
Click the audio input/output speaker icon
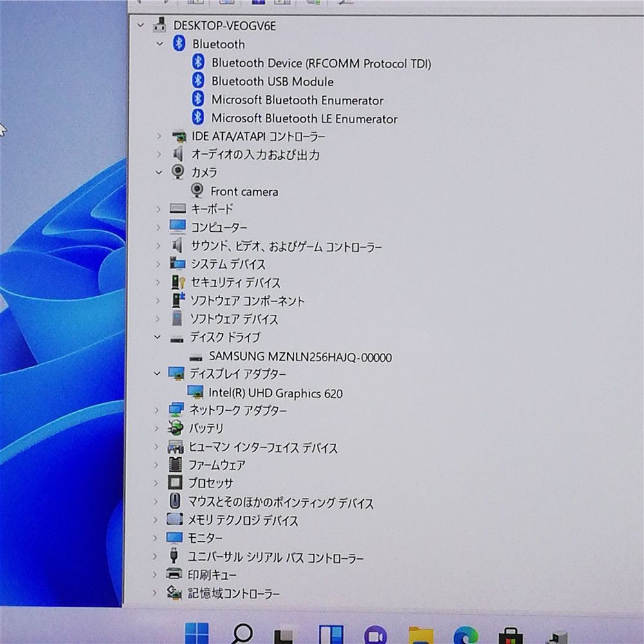[178, 154]
